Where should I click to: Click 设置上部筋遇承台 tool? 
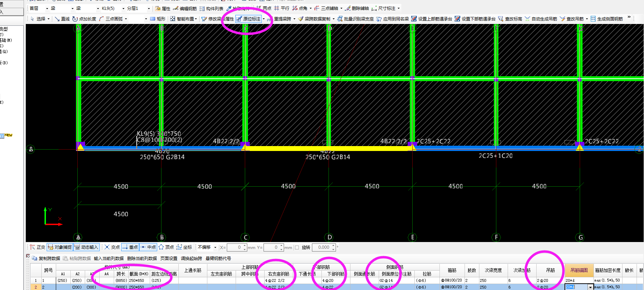(432, 19)
